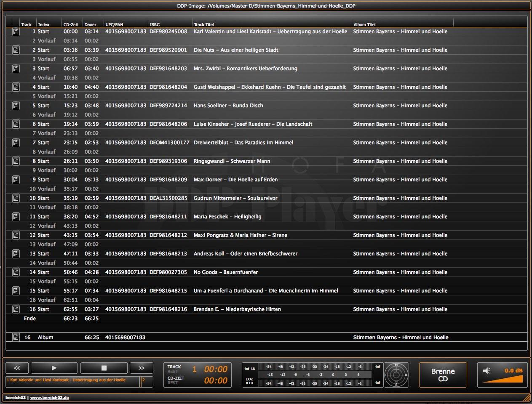532x404 pixels.
Task: Select the Hans Soellner – Runda Disch track
Action: pos(228,106)
